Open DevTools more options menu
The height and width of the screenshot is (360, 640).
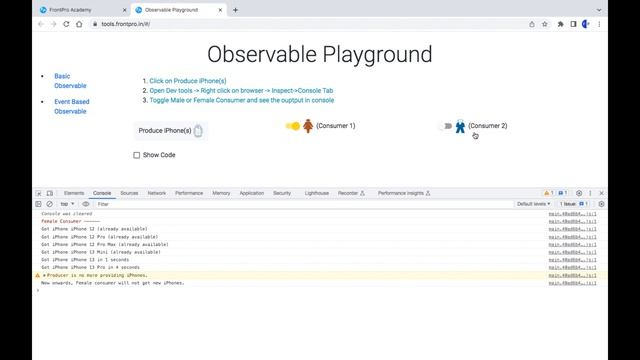coord(590,193)
